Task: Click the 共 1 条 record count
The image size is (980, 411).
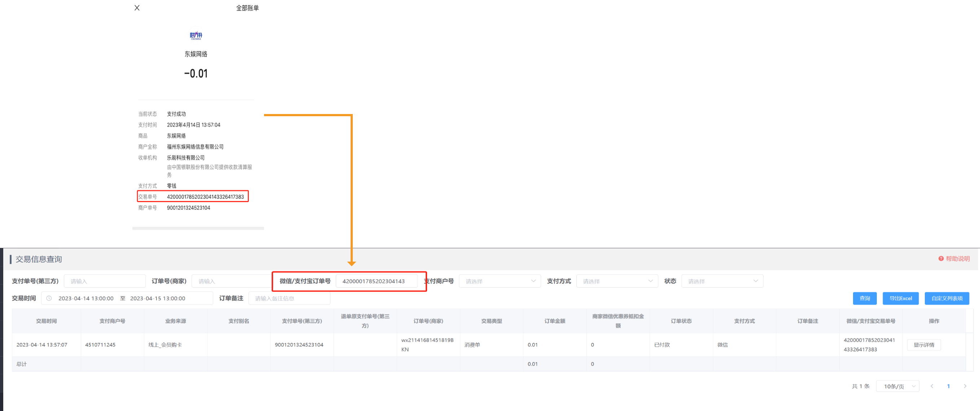Action: 861,386
